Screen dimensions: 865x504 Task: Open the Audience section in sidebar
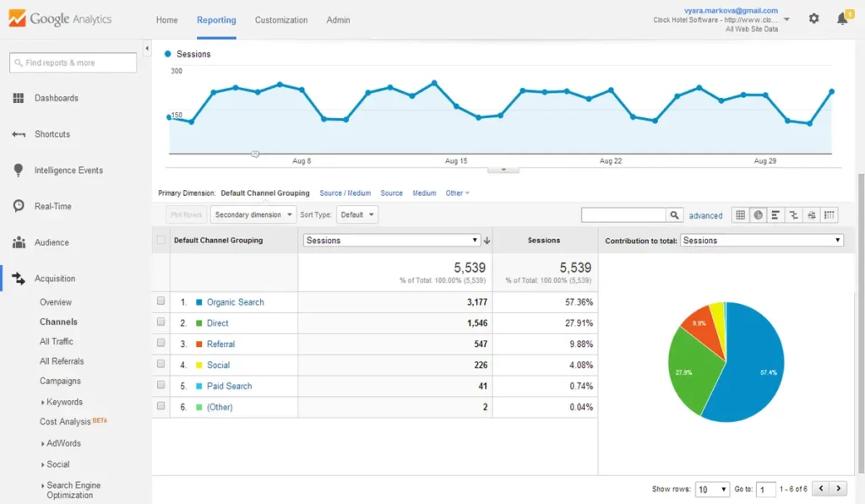[52, 242]
